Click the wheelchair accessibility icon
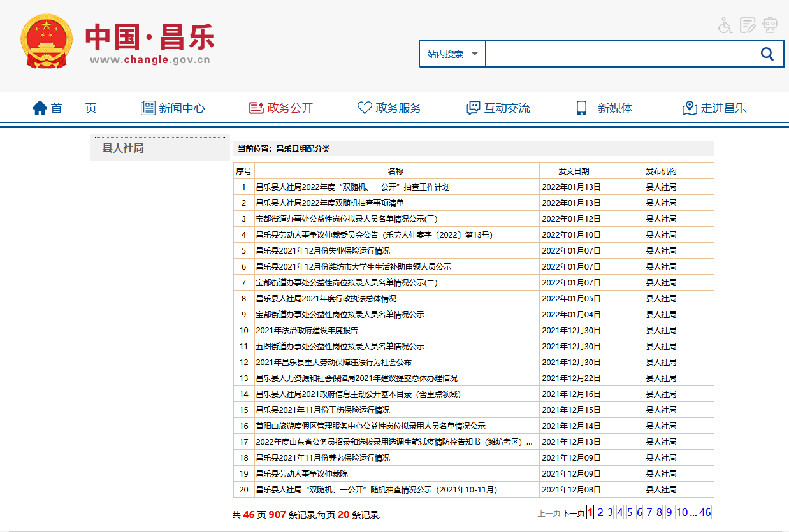 pyautogui.click(x=725, y=25)
